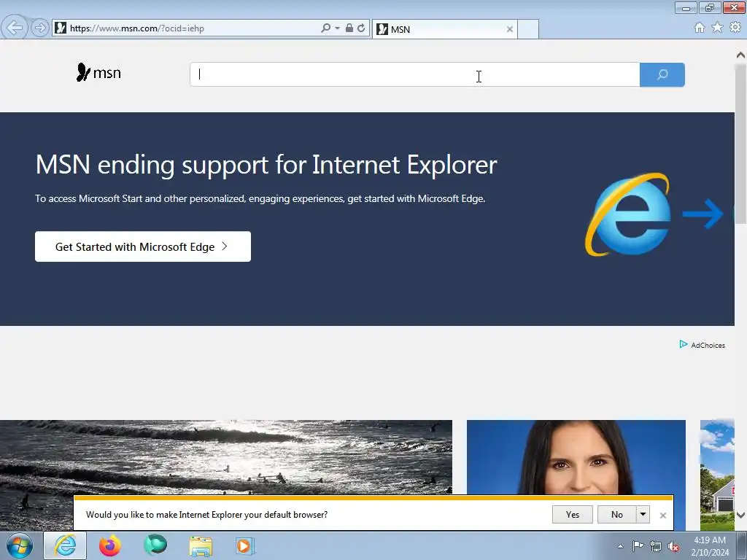Open the Windows Start menu orb
The height and width of the screenshot is (560, 747).
[20, 545]
